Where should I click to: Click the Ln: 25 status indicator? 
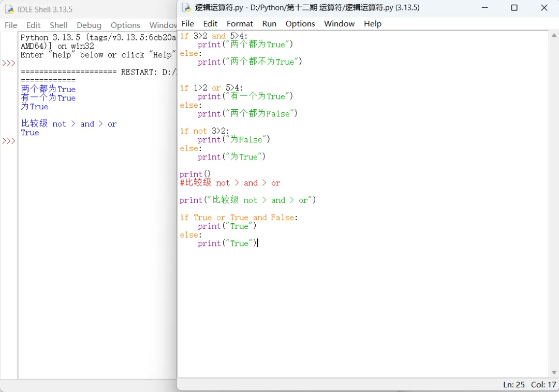coord(514,385)
